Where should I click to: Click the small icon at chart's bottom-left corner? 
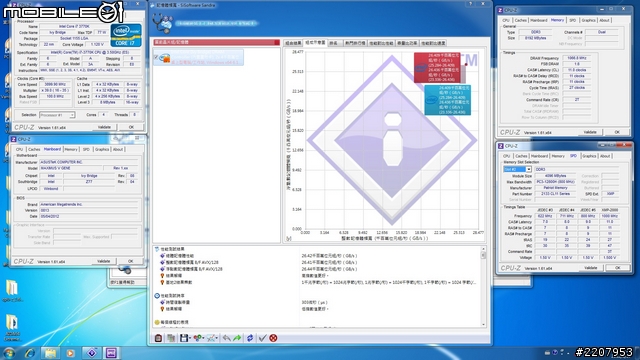289,239
